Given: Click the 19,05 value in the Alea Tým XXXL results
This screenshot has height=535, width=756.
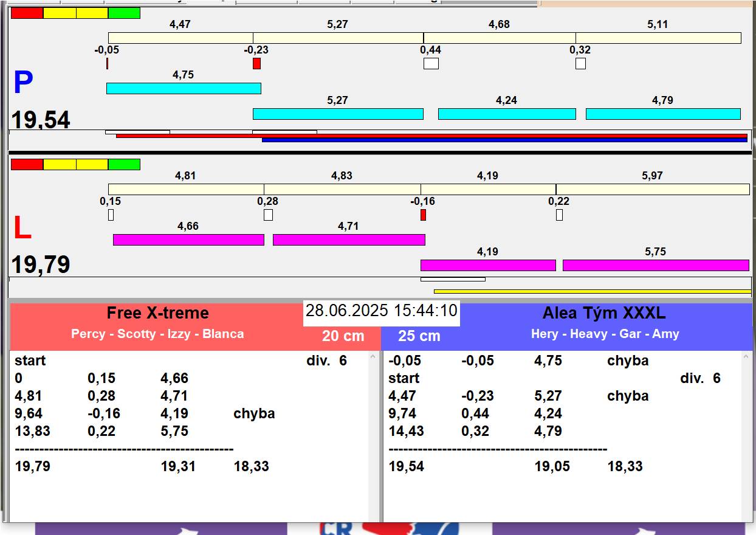Looking at the screenshot, I should [552, 466].
